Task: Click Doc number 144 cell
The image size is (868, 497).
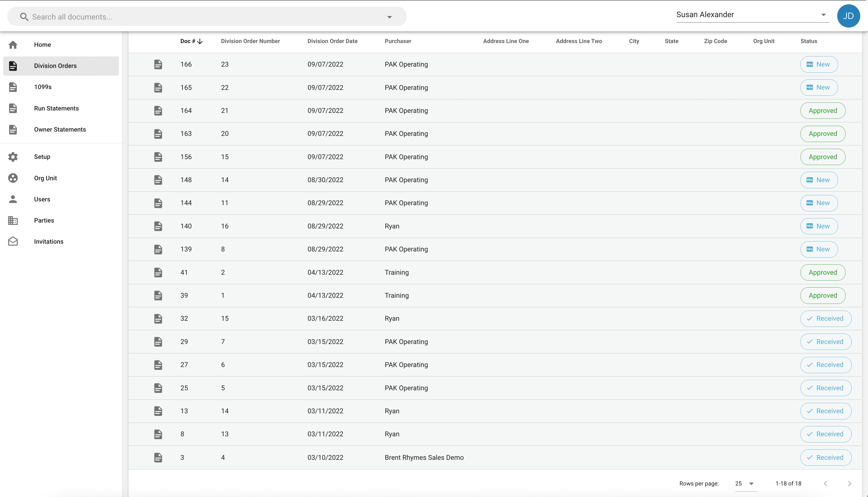Action: [186, 203]
